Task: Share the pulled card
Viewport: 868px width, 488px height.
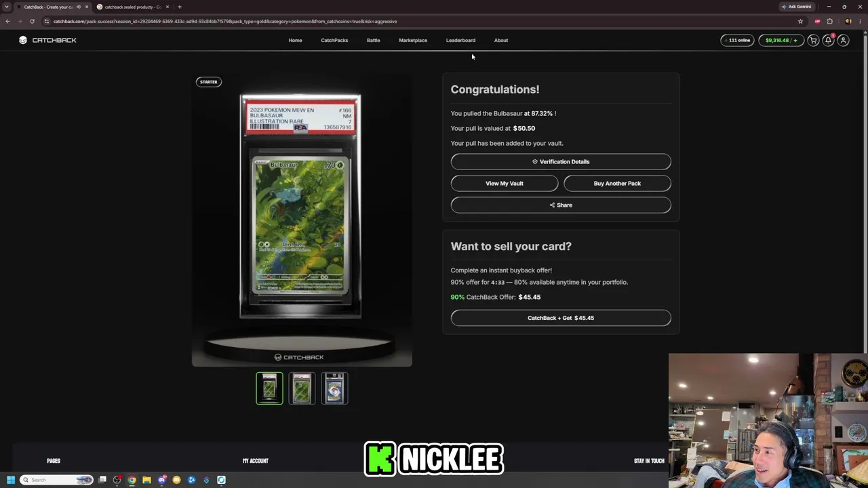Action: coord(561,205)
